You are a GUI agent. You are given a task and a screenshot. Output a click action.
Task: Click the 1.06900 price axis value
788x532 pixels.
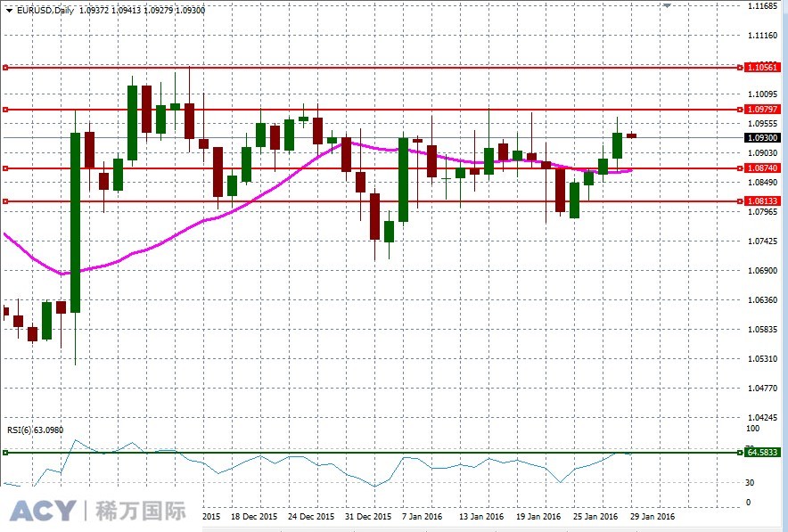(x=762, y=271)
